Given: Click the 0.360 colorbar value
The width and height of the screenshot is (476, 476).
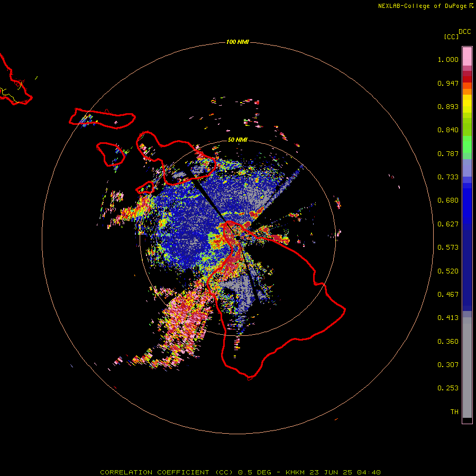Looking at the screenshot, I should point(448,342).
